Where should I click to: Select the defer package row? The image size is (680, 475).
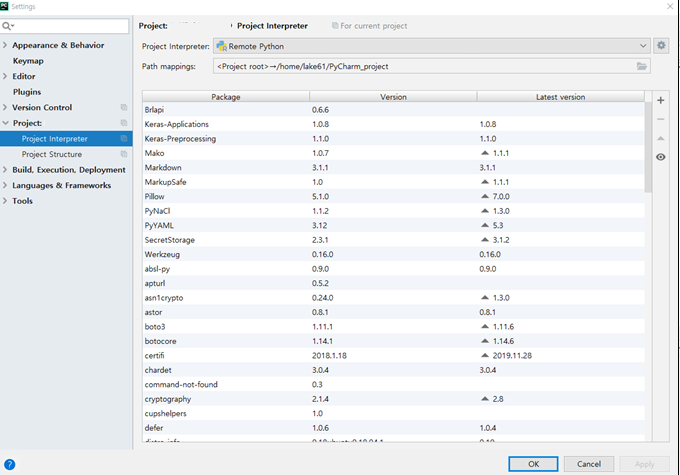(393, 428)
